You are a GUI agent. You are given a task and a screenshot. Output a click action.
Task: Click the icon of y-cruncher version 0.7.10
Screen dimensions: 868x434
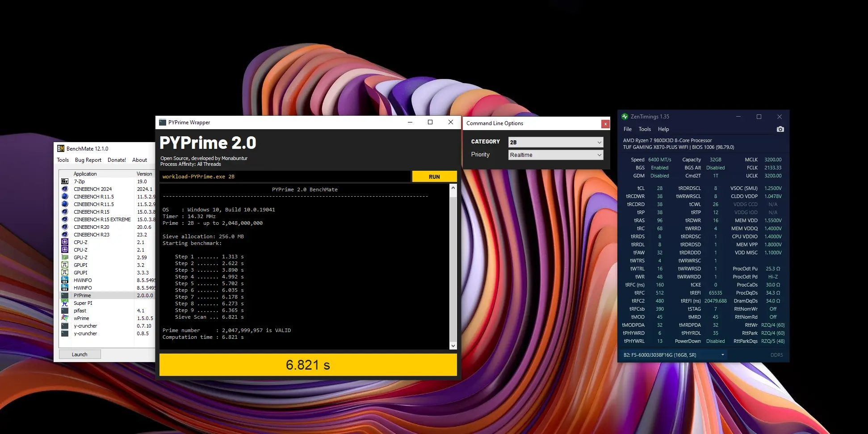(65, 326)
